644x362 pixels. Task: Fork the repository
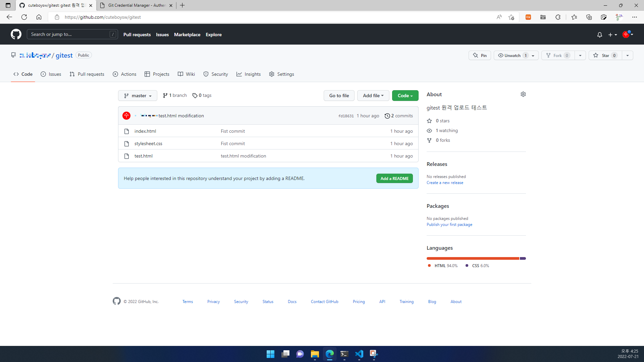click(x=558, y=55)
